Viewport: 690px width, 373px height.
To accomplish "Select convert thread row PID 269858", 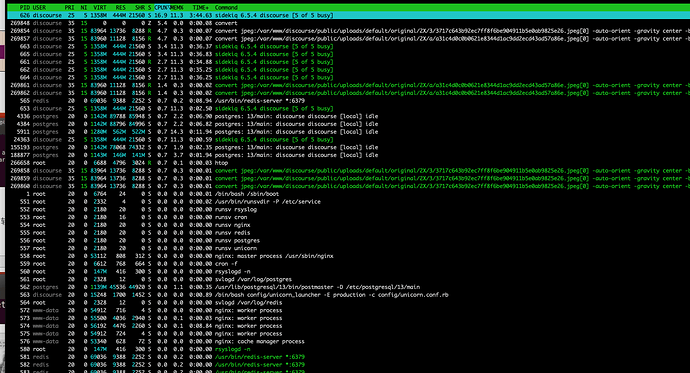I will click(x=349, y=171).
